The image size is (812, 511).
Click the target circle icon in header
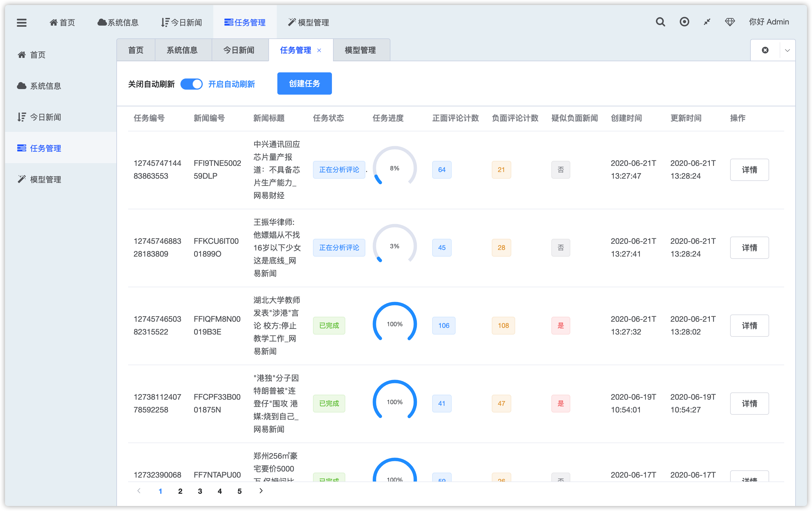(684, 22)
